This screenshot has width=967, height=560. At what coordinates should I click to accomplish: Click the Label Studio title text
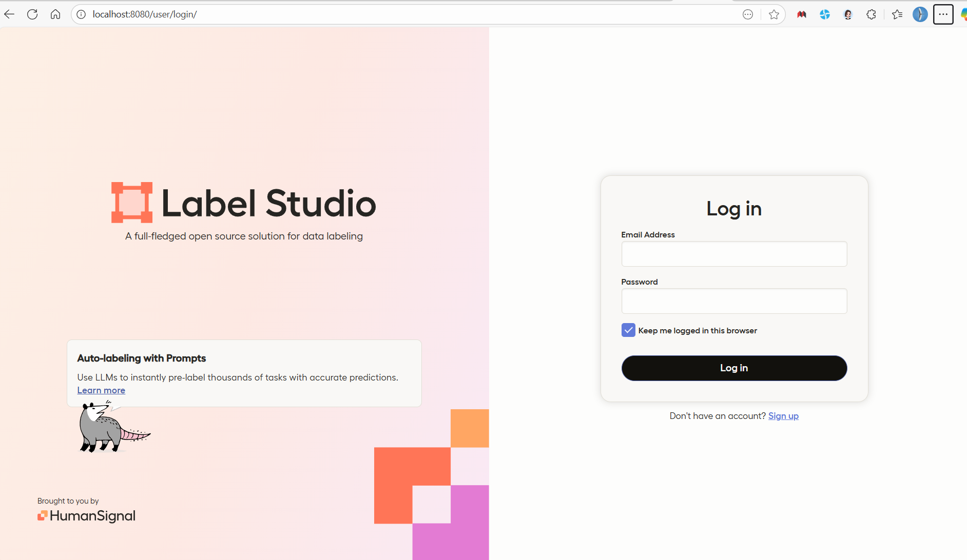(269, 203)
